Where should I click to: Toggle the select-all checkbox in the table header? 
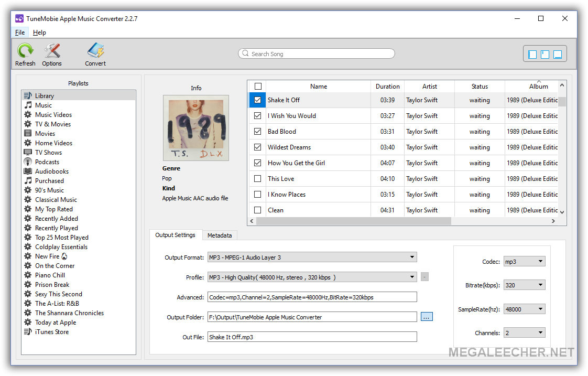pos(258,87)
